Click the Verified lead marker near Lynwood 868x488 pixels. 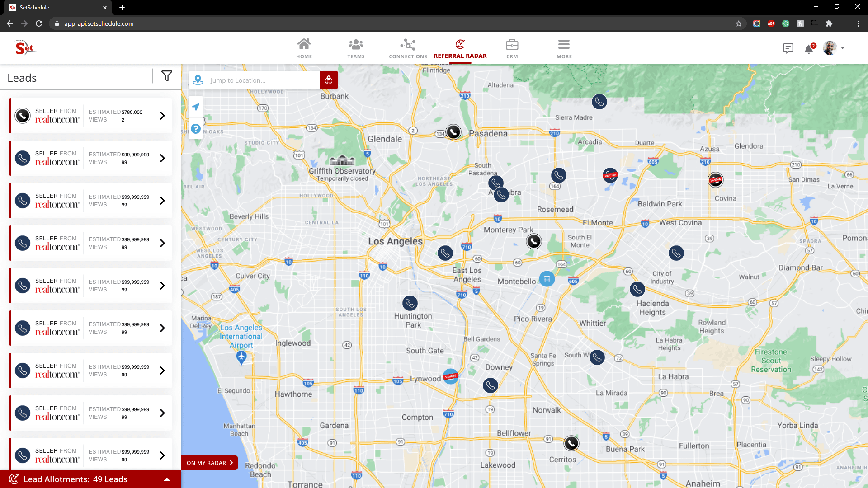pyautogui.click(x=451, y=376)
